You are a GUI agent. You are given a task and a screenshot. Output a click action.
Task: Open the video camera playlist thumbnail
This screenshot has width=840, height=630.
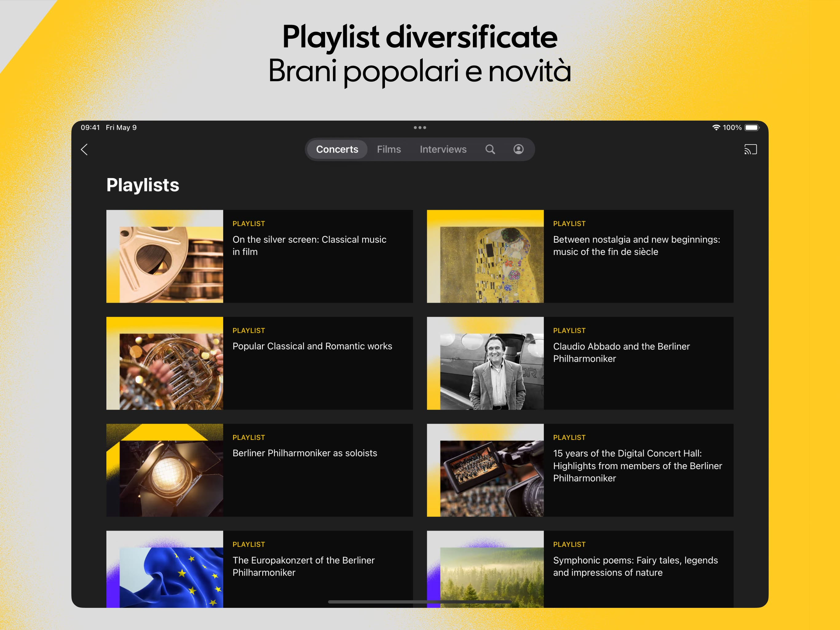pos(485,470)
